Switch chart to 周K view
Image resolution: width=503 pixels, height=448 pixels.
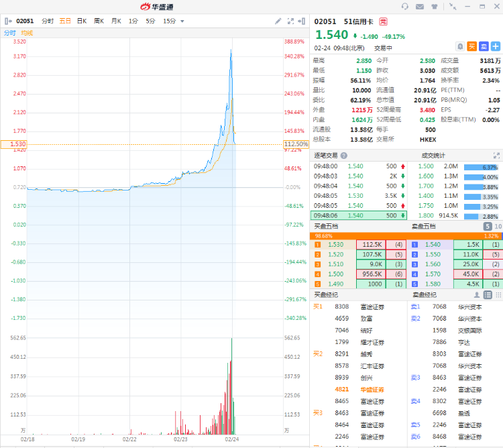(x=99, y=21)
